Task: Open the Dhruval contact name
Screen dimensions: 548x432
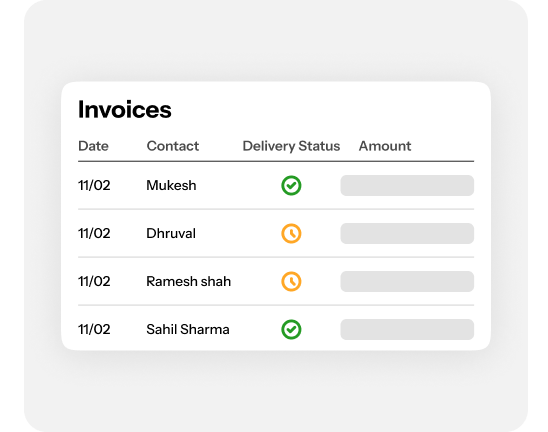Action: [171, 233]
